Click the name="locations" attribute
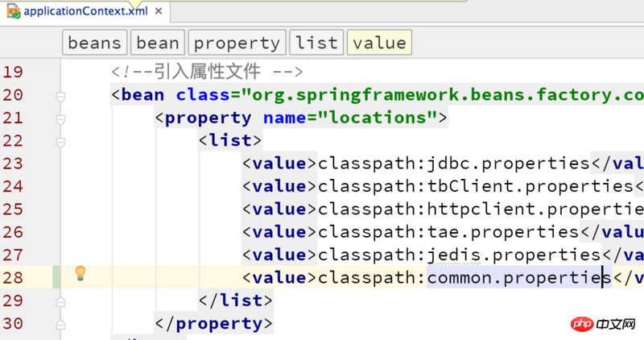 point(349,118)
